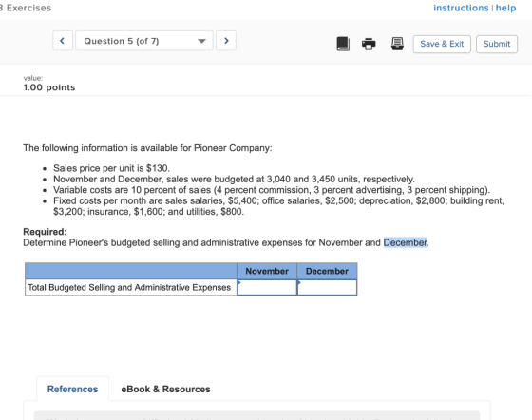Click the November column header

267,271
